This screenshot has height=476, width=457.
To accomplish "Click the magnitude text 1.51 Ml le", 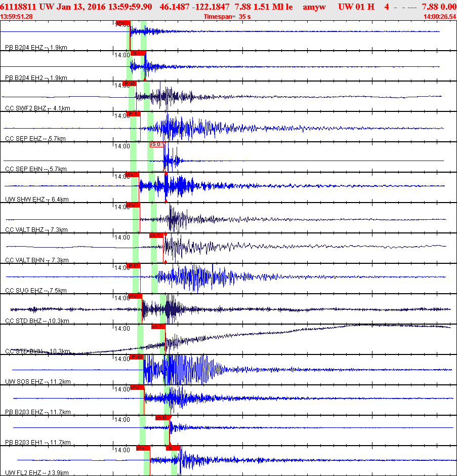I will click(273, 7).
